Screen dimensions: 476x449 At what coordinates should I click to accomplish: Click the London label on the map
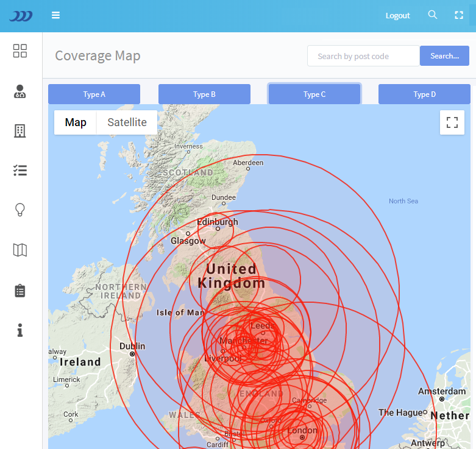click(x=302, y=430)
